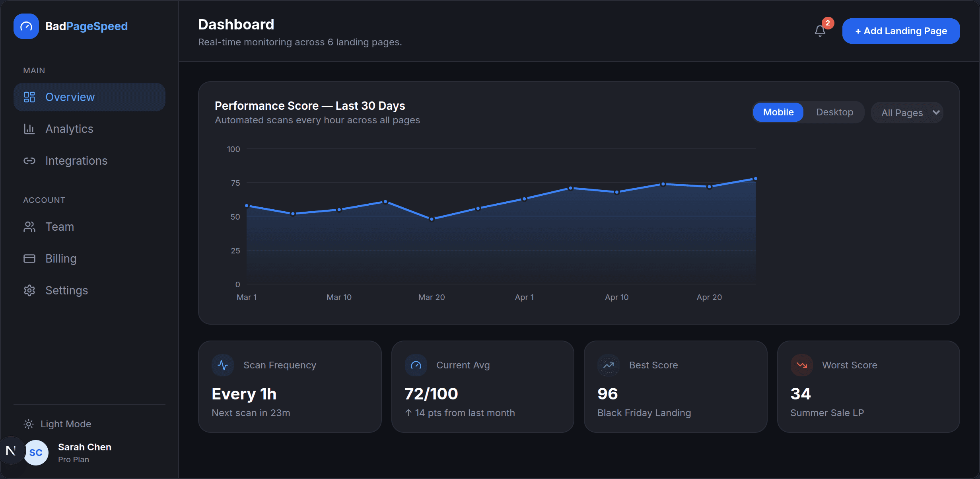The image size is (980, 479).
Task: Click the Apr 20 chart data point
Action: click(709, 187)
